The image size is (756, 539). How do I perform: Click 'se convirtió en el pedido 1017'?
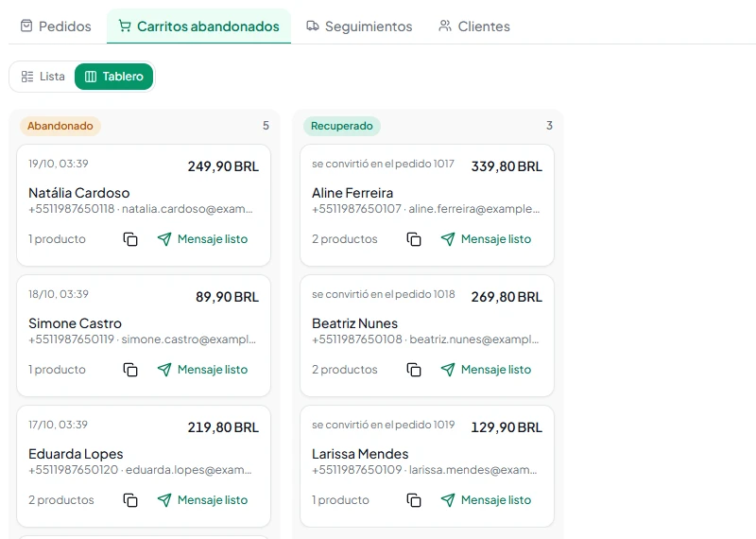point(384,164)
